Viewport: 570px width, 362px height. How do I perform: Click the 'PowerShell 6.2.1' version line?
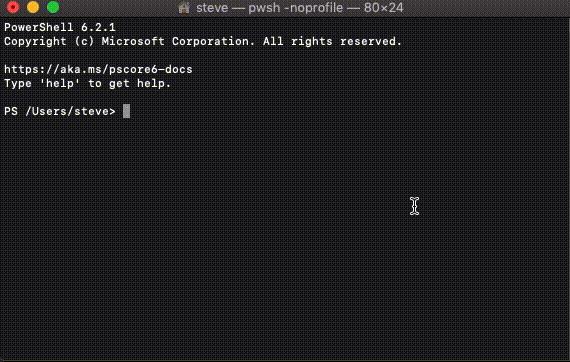pos(60,27)
